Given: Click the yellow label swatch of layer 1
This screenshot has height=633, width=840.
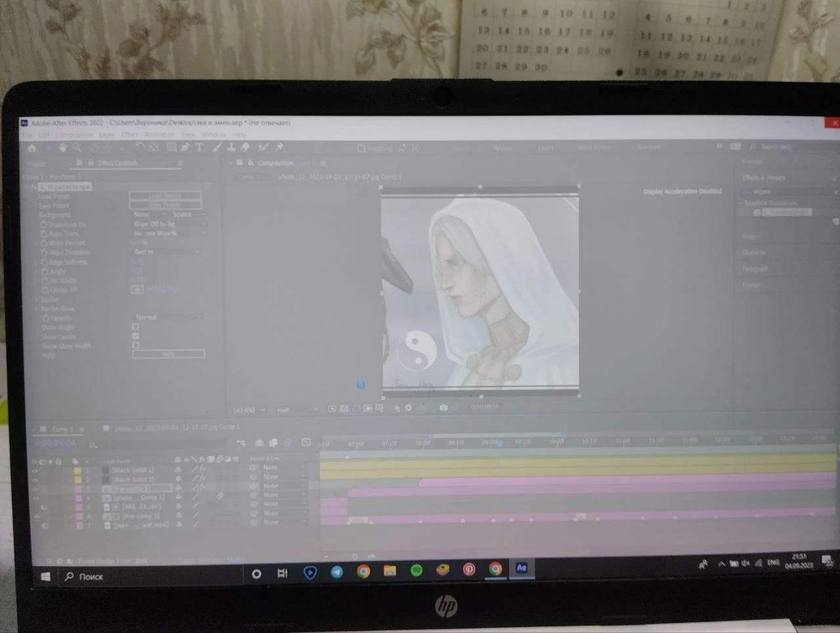Looking at the screenshot, I should pos(77,471).
